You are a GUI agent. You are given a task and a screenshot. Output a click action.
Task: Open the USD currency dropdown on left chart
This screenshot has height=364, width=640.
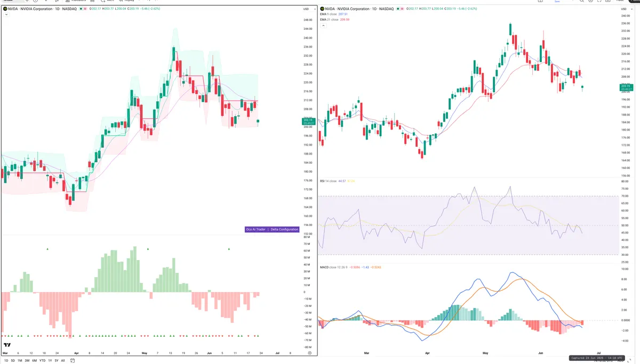pos(308,9)
